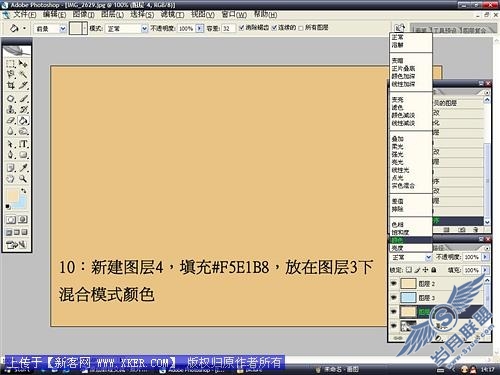Open the 文件 File menu
This screenshot has width=500, height=375.
pyautogui.click(x=24, y=15)
